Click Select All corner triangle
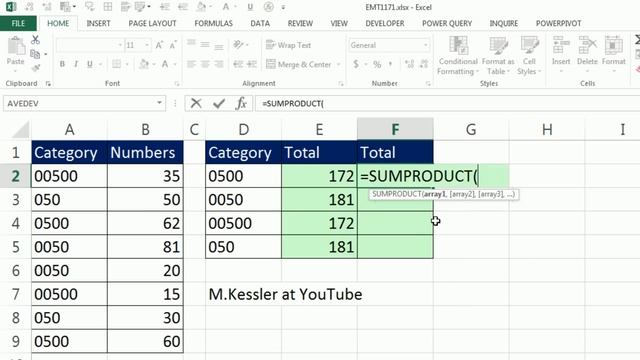The height and width of the screenshot is (360, 640). [x=20, y=129]
